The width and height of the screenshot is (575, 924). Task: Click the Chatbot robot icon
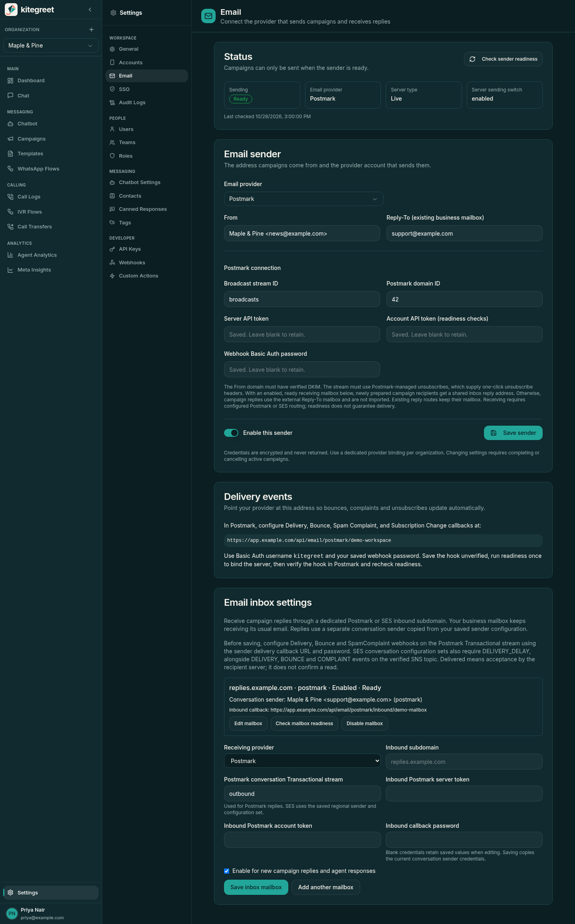click(10, 124)
